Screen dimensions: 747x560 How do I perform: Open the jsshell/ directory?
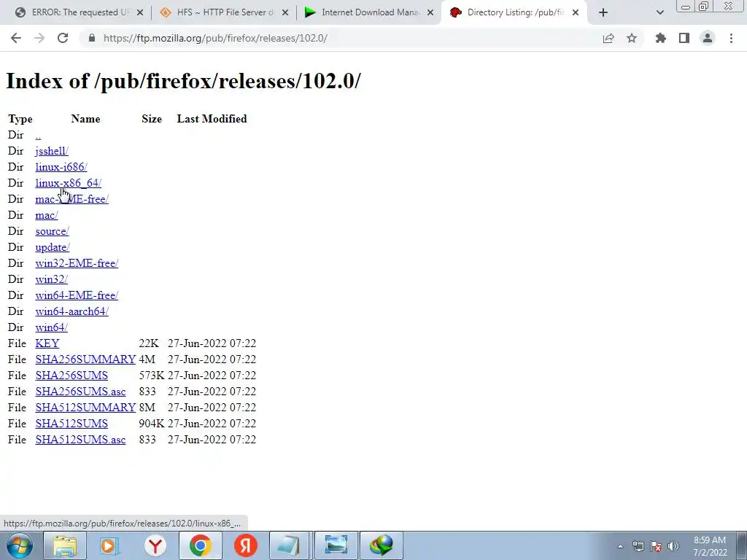click(52, 151)
